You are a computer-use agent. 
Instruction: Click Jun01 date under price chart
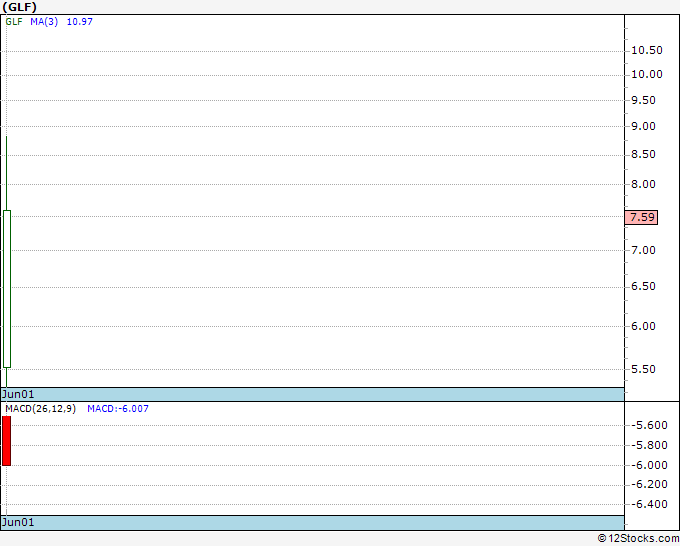[18, 394]
